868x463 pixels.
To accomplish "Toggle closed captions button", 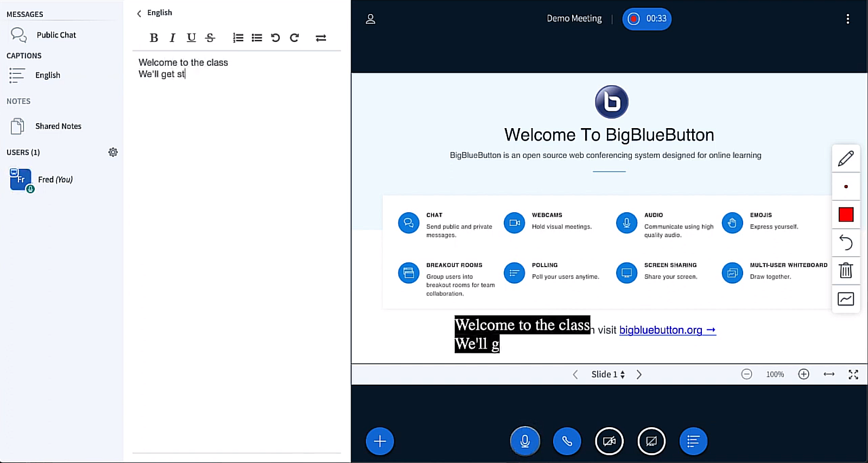I will (x=693, y=441).
